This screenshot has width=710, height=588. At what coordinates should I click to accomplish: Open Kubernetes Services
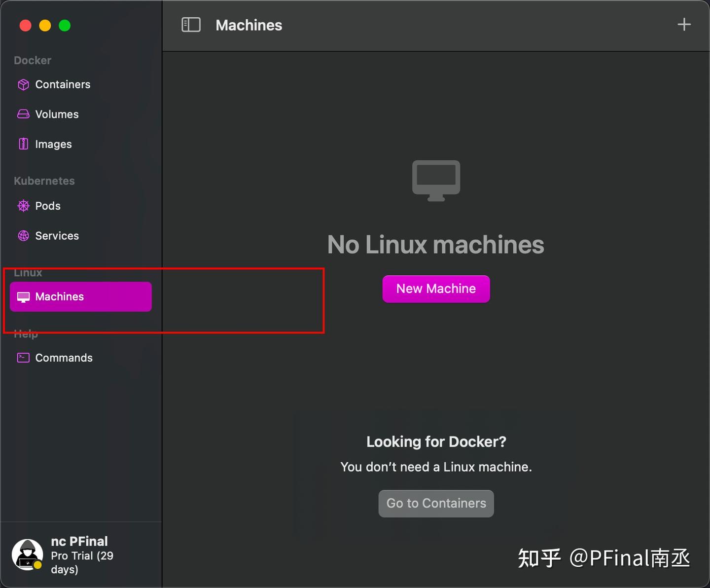click(57, 236)
